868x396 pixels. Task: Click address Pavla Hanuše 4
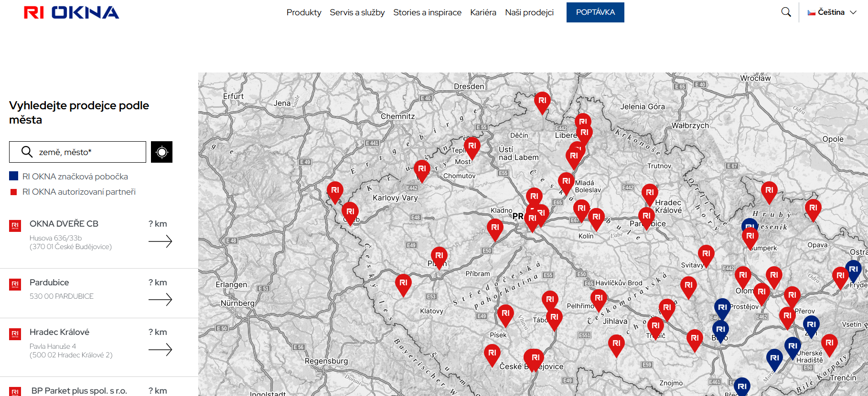53,346
